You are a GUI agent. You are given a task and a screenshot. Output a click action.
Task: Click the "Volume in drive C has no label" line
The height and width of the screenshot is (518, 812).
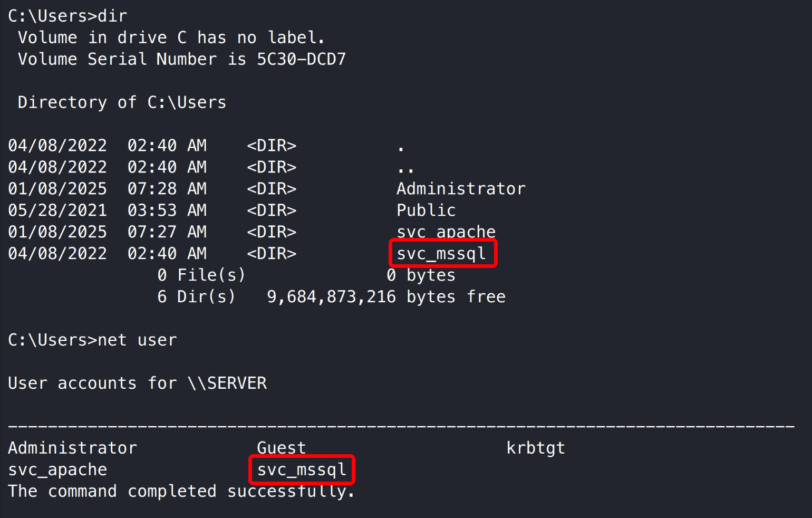171,37
